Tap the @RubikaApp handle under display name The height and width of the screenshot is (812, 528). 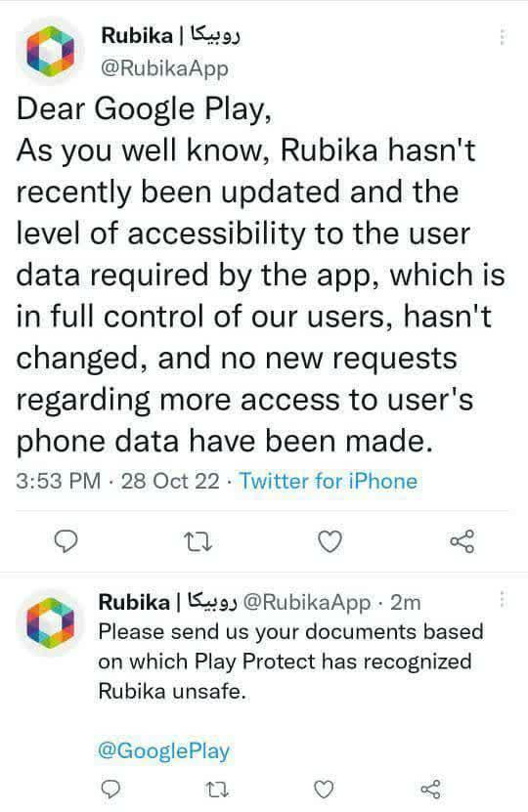click(164, 68)
